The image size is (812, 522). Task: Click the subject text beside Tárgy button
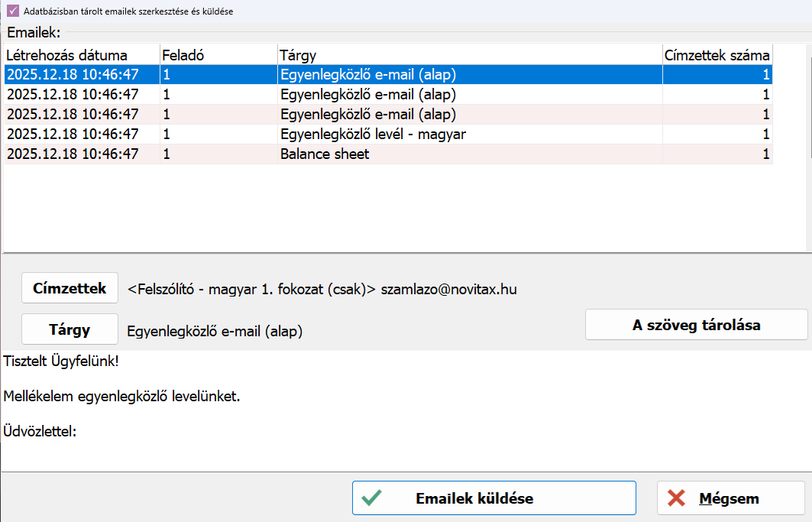pos(215,332)
